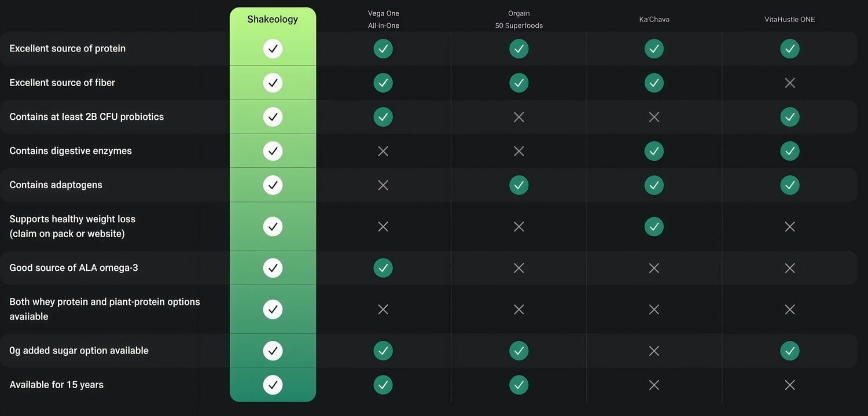Click Shakeology's whey and plant-protein checkmark

click(273, 309)
